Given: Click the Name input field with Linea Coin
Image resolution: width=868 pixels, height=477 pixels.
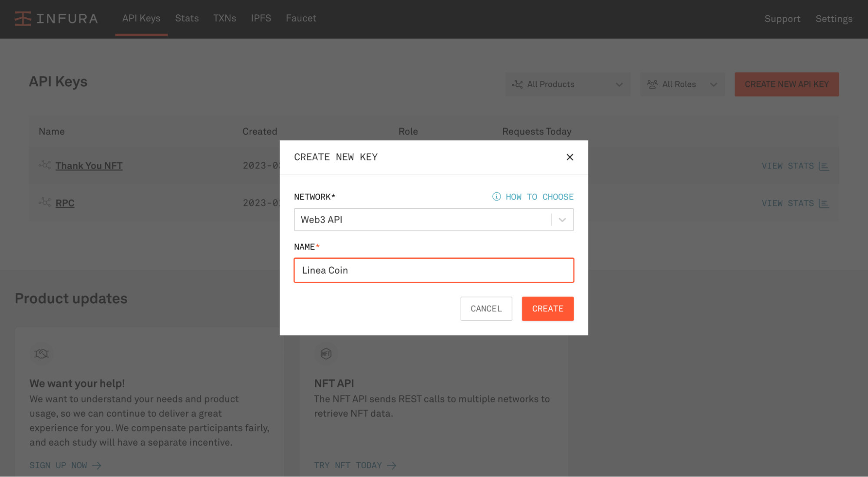Looking at the screenshot, I should (433, 270).
